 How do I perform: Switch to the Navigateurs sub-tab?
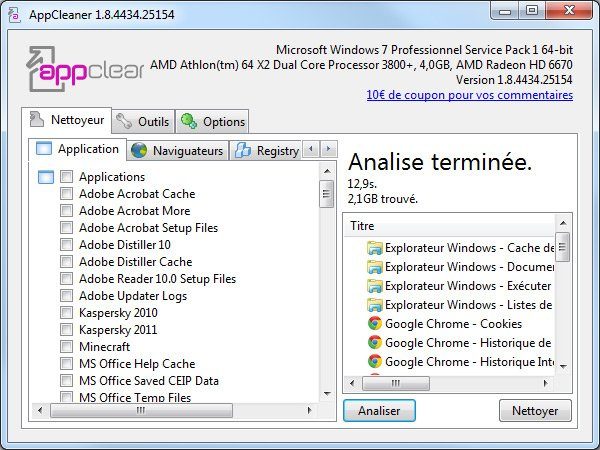(178, 151)
